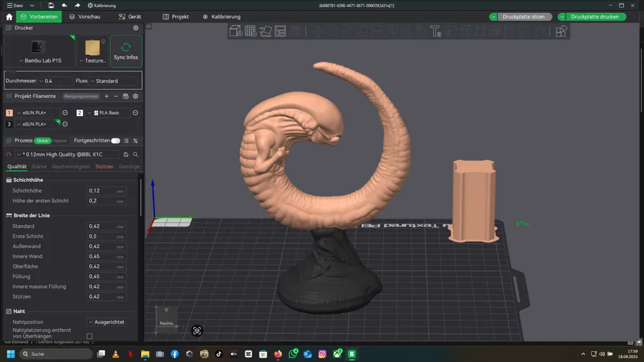Viewport: 644px width, 362px height.
Task: Click the Undo arrow in title bar
Action: click(x=64, y=5)
